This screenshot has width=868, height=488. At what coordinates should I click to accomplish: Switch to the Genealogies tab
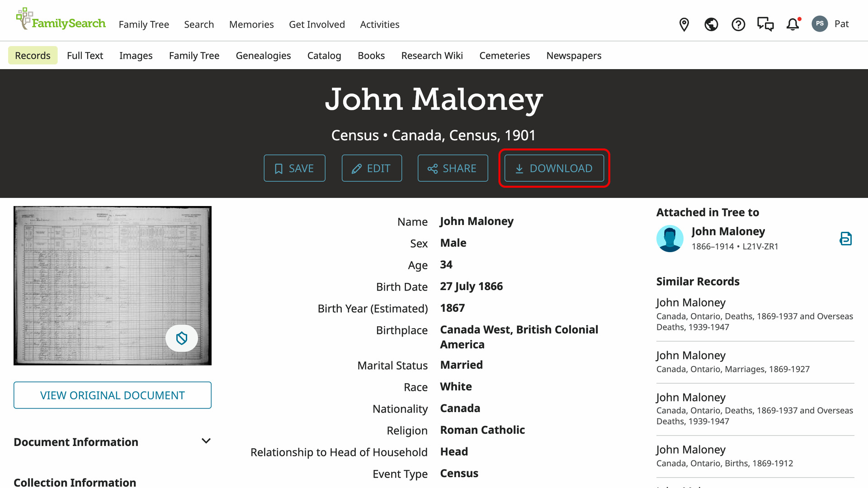(x=264, y=56)
